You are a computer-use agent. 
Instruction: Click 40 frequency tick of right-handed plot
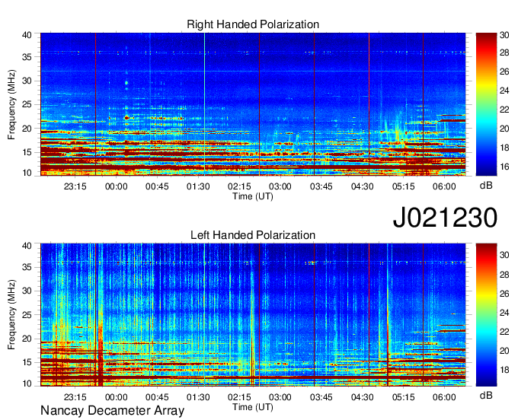pyautogui.click(x=27, y=35)
